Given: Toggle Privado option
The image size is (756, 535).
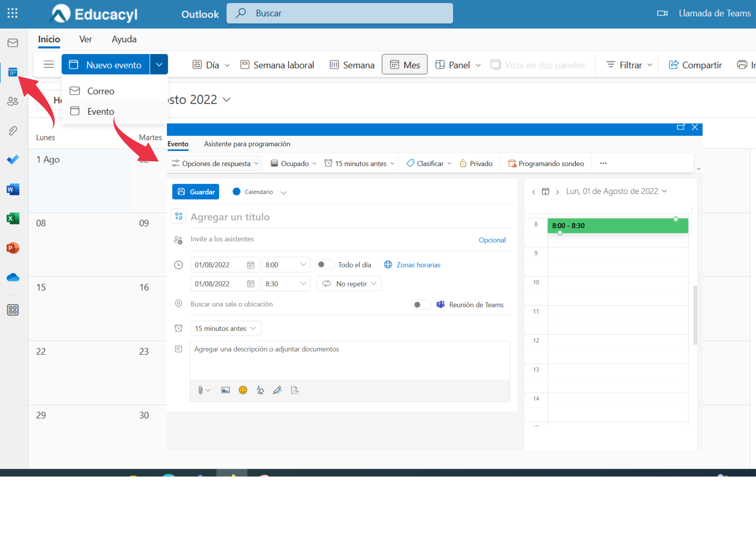Looking at the screenshot, I should tap(476, 163).
